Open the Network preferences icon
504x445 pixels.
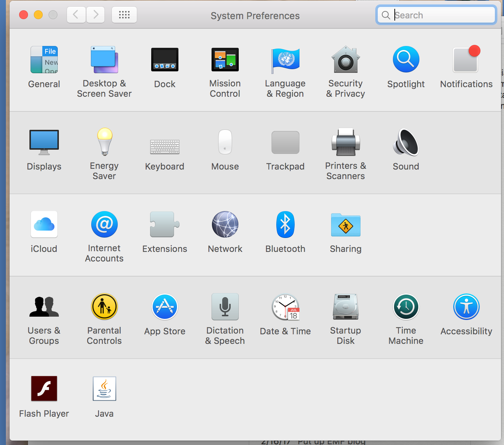[225, 224]
